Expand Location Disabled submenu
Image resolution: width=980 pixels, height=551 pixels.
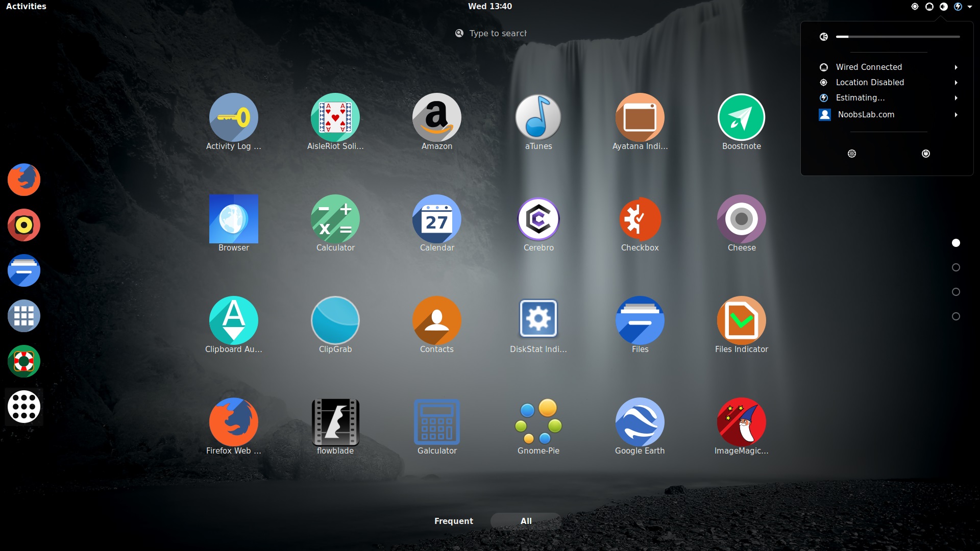[888, 82]
